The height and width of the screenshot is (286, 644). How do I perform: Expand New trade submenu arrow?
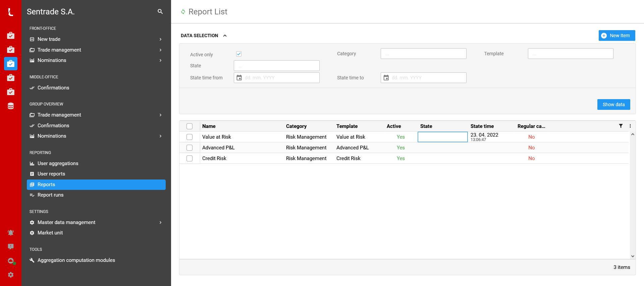coord(160,39)
